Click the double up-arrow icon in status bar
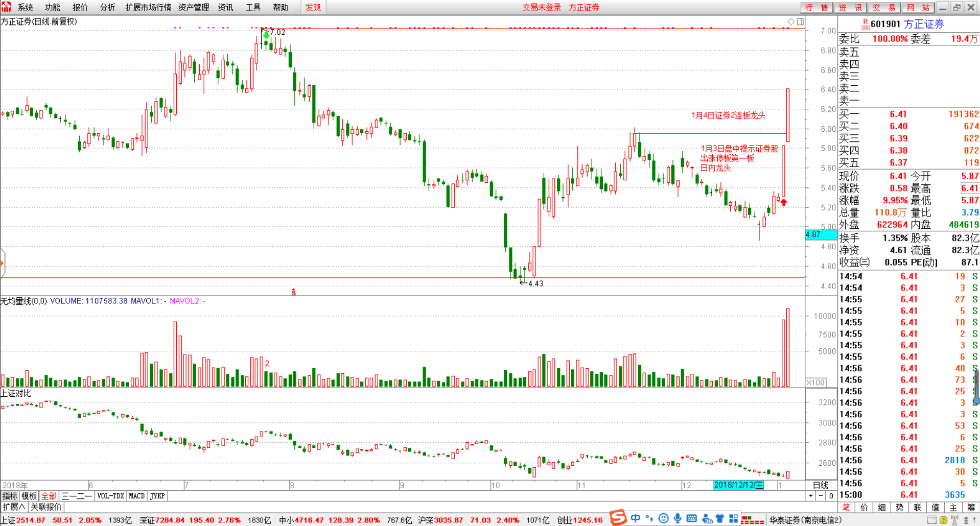Screen dimensions: 980x526 point(966,520)
